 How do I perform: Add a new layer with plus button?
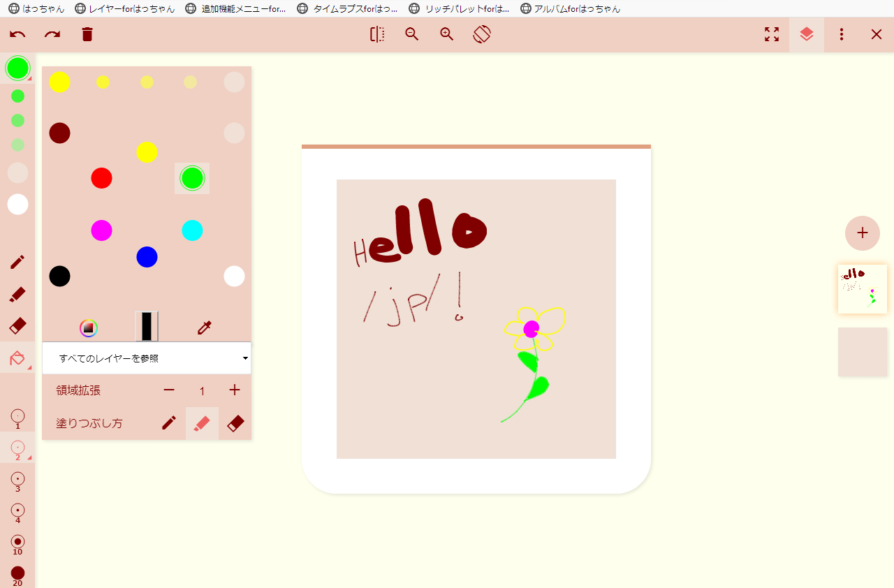coord(863,233)
